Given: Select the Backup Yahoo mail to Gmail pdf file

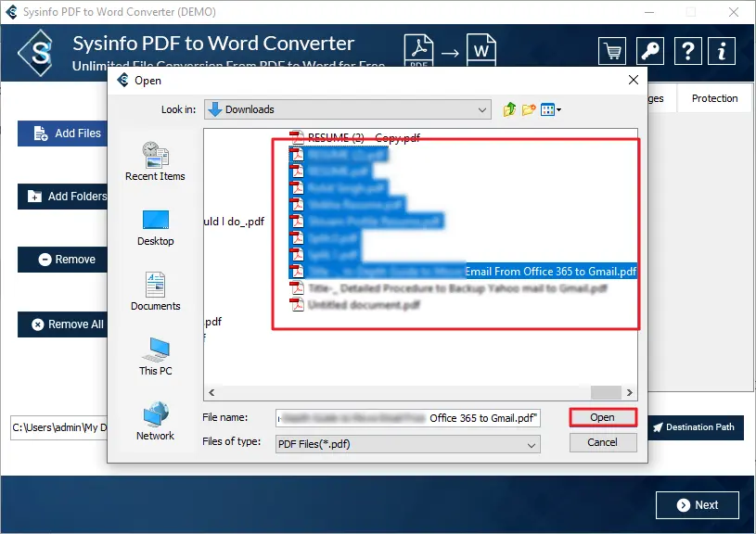Looking at the screenshot, I should click(448, 288).
